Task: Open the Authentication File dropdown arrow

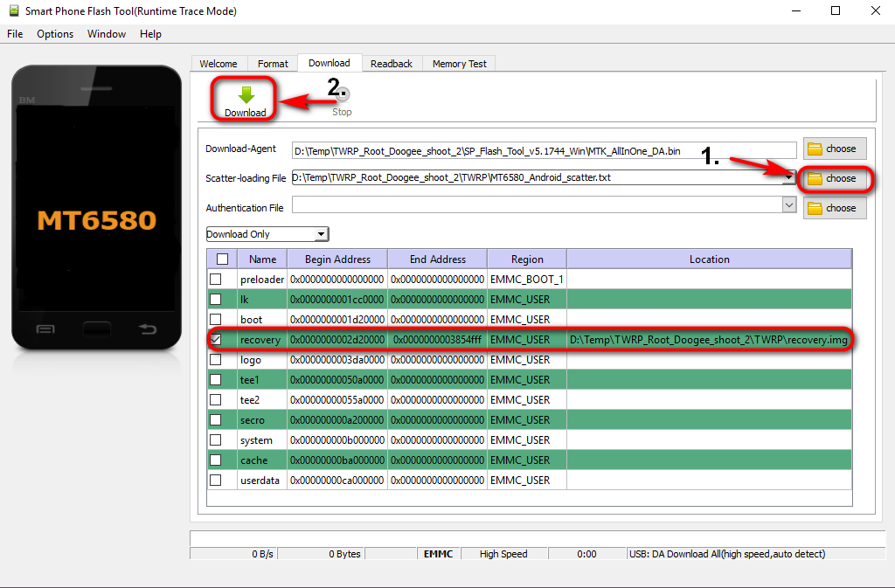Action: click(789, 205)
